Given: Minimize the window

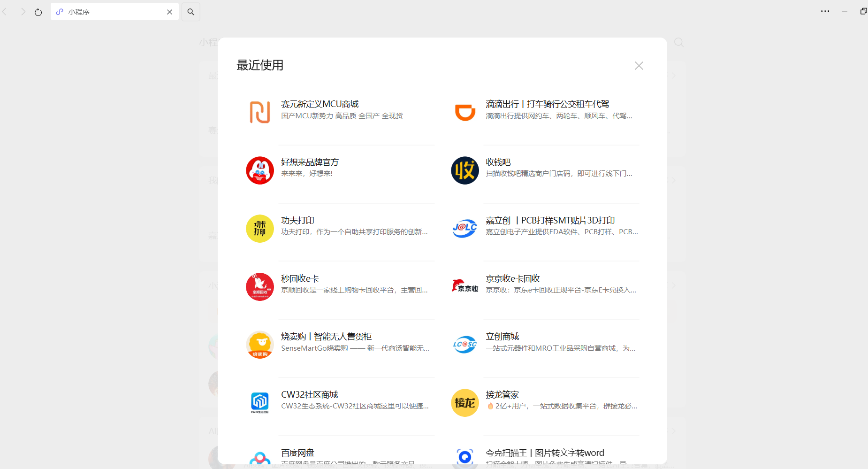Looking at the screenshot, I should 845,11.
